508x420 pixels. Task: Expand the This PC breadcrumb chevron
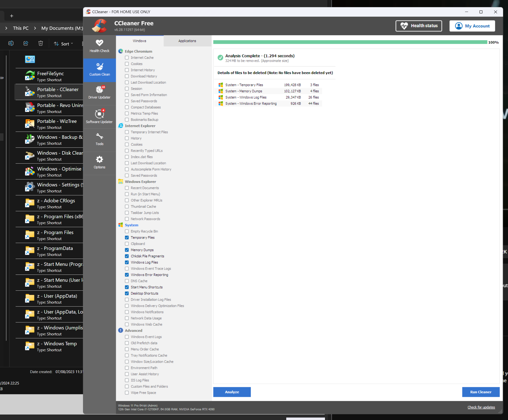tap(35, 28)
